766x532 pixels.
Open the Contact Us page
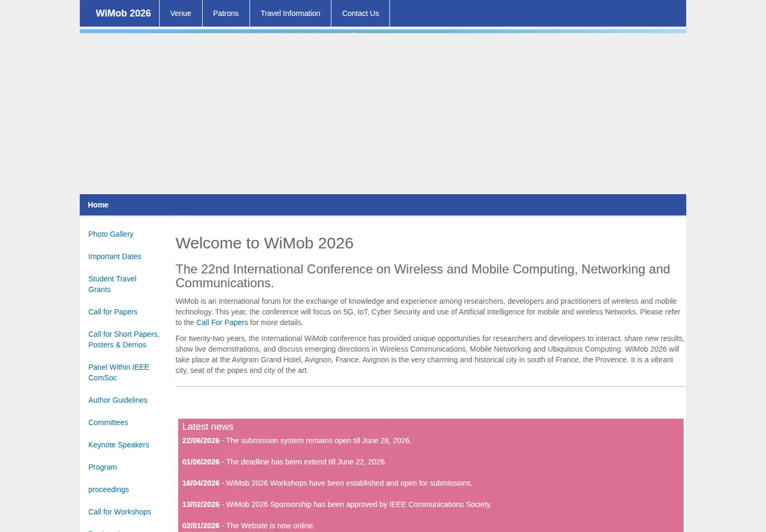click(x=361, y=13)
